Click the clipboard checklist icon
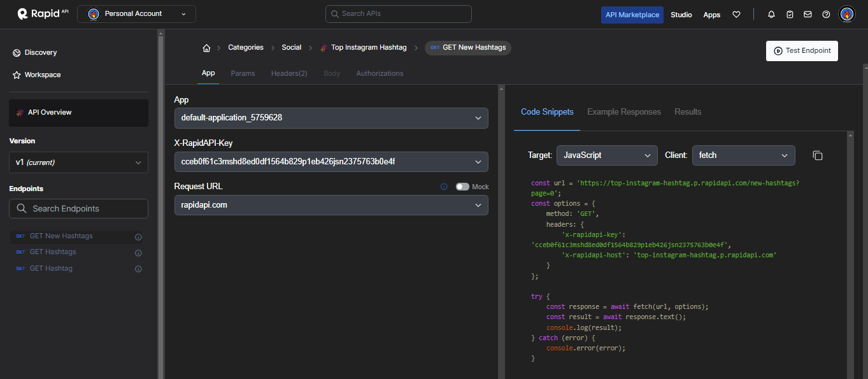868x379 pixels. [790, 15]
